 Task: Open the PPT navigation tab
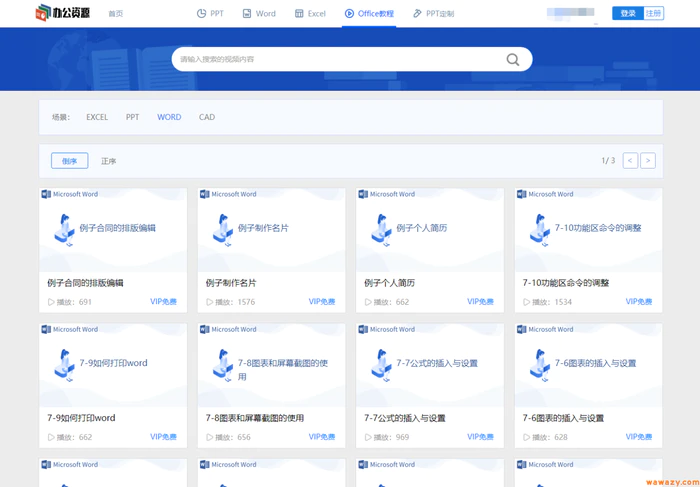pos(210,14)
